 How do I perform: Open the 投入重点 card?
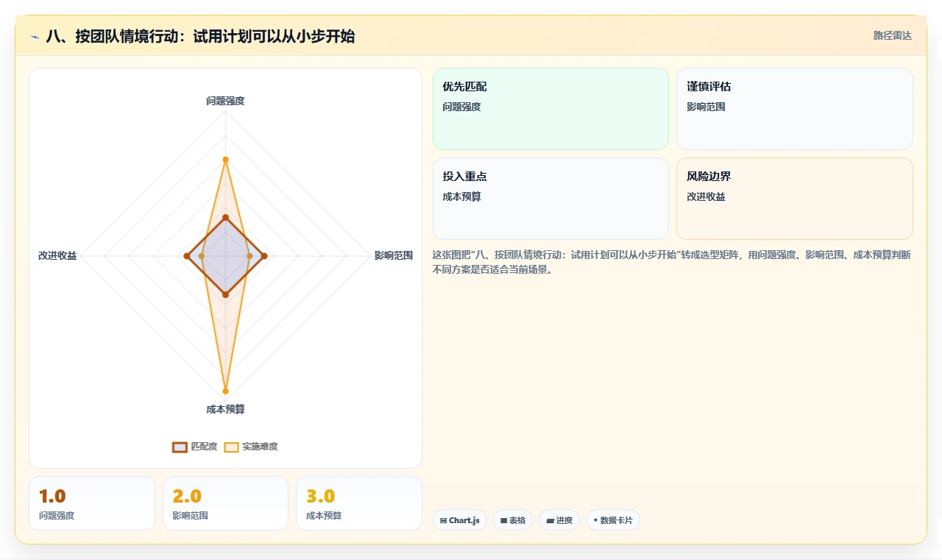click(550, 199)
